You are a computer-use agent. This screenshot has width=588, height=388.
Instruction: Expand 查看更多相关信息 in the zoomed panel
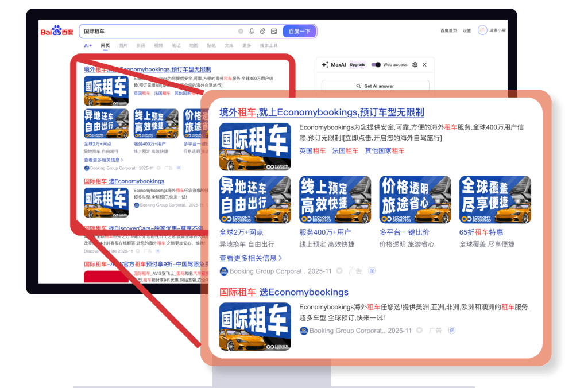(x=250, y=258)
